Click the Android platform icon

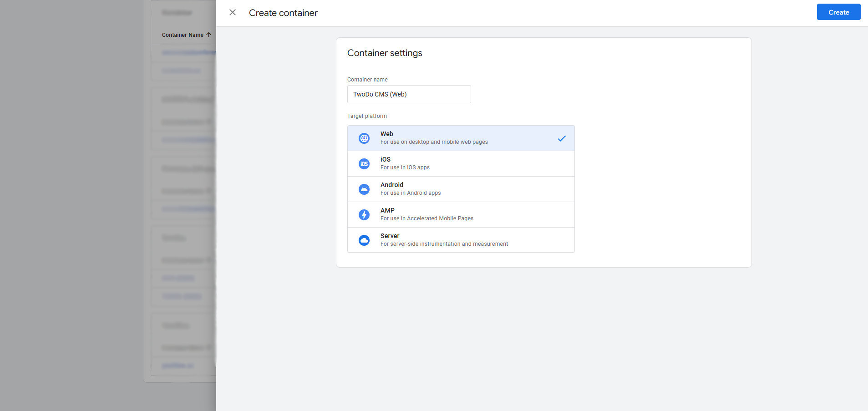[364, 189]
